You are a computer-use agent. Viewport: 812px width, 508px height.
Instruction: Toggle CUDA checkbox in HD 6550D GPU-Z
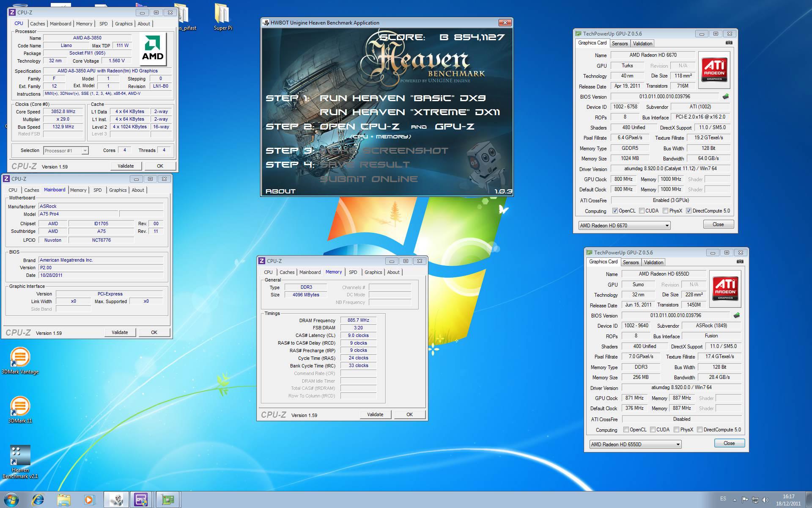point(653,430)
